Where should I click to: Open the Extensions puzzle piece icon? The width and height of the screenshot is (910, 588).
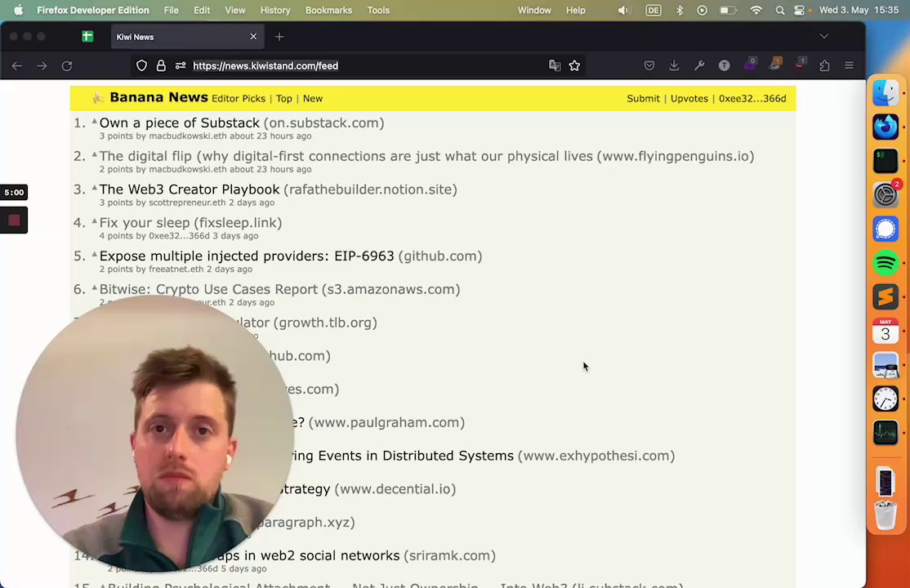coord(824,65)
